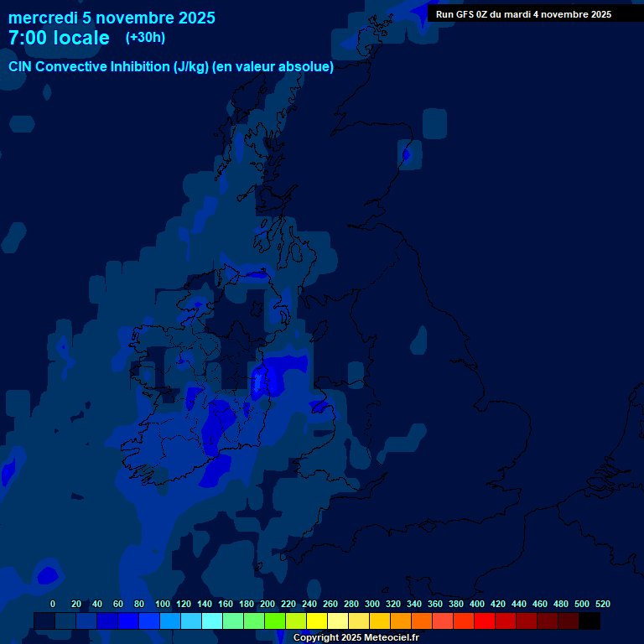Click the date heading mercredi 5 novembre 2025
Viewport: 644px width, 644px height.
(112, 18)
